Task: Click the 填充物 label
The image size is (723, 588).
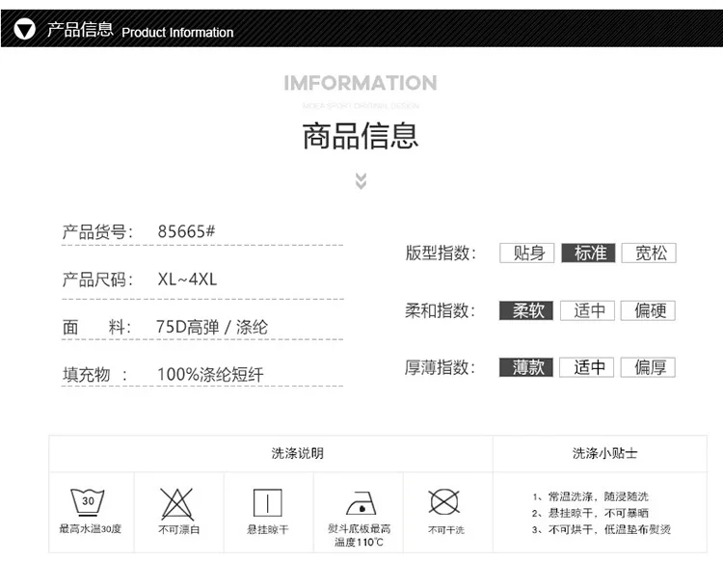Action: (x=94, y=374)
